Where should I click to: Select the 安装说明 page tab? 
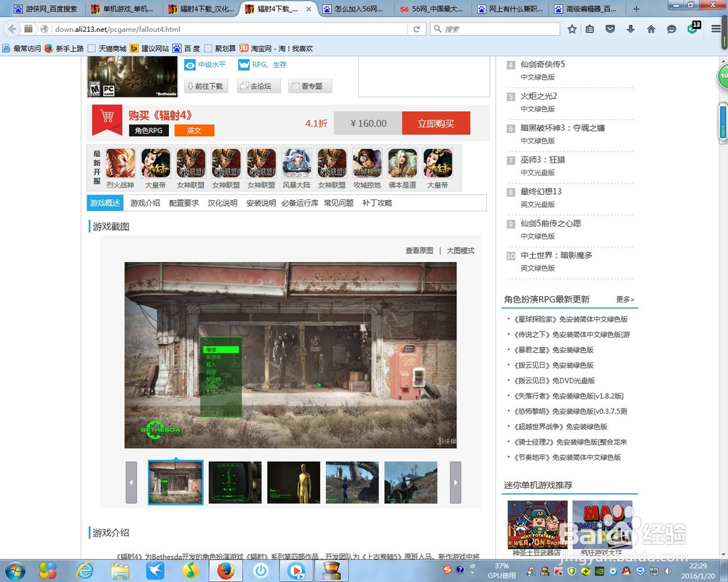click(x=261, y=203)
